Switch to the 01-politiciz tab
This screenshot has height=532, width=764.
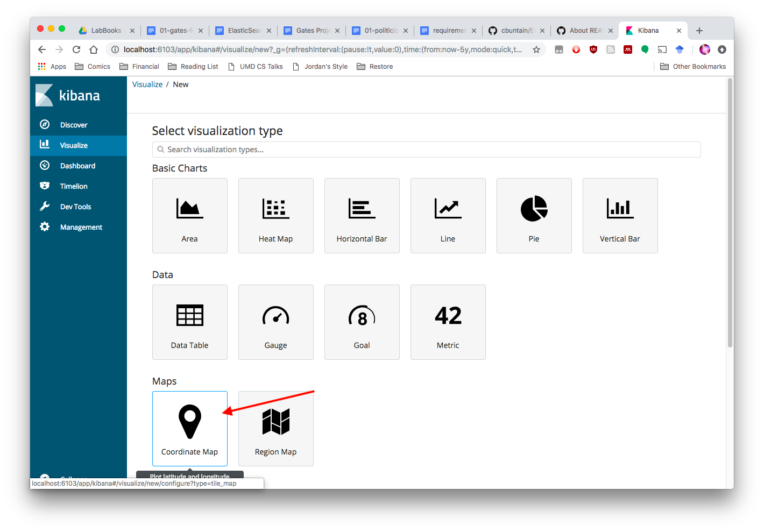coord(380,31)
